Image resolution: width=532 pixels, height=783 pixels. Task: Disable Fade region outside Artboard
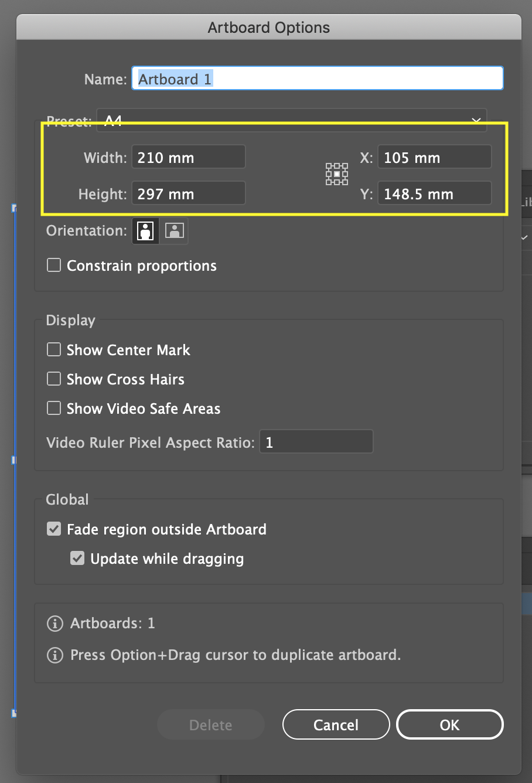53,529
